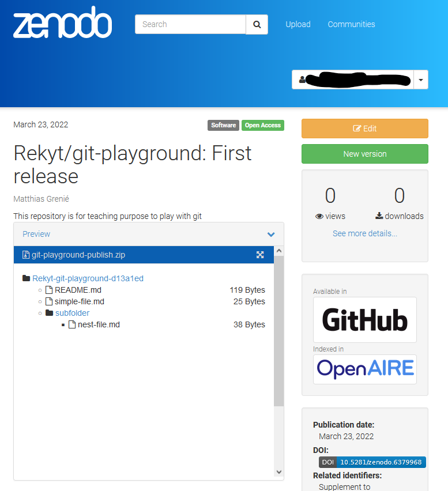The height and width of the screenshot is (491, 448).
Task: Click the Open Access badge
Action: coord(263,125)
